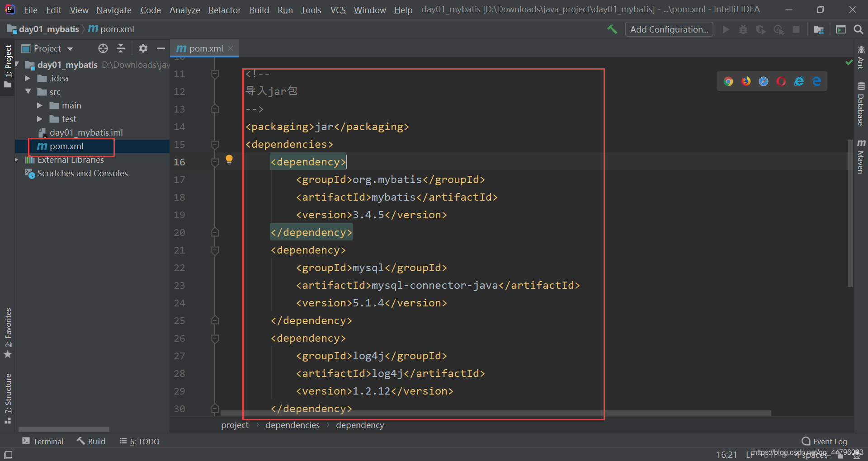Hide the Project panel with minus icon
Screen dimensions: 868x461
[160, 48]
